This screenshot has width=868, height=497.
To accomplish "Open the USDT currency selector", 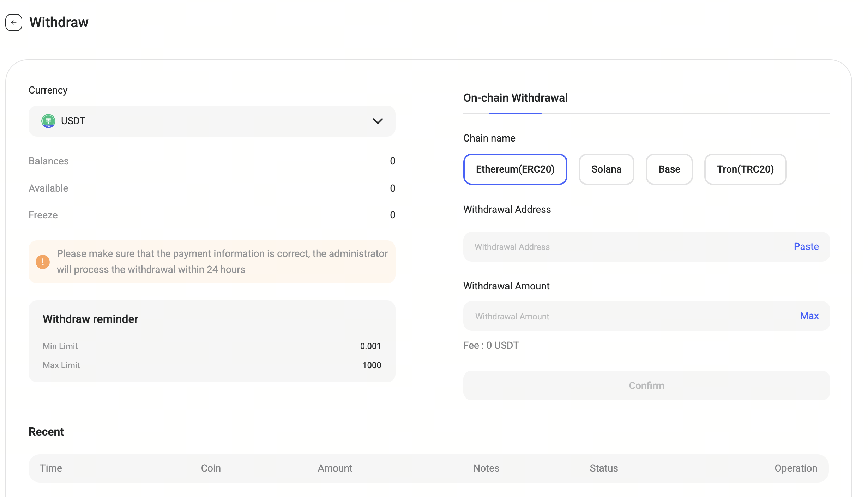I will point(212,121).
